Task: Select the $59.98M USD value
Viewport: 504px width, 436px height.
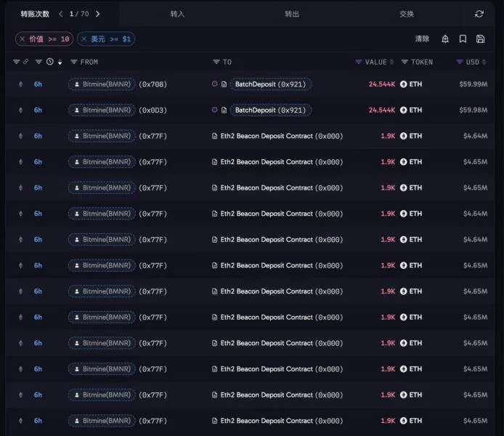Action: coord(473,110)
